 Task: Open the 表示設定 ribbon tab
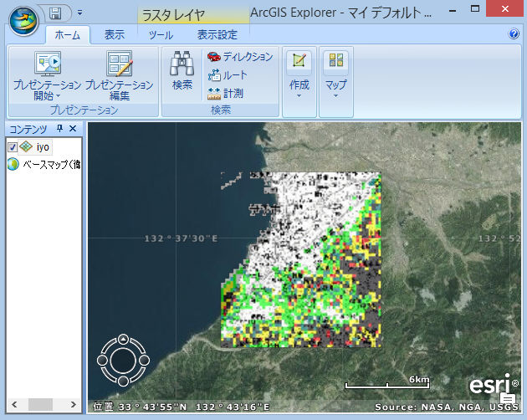(x=217, y=35)
